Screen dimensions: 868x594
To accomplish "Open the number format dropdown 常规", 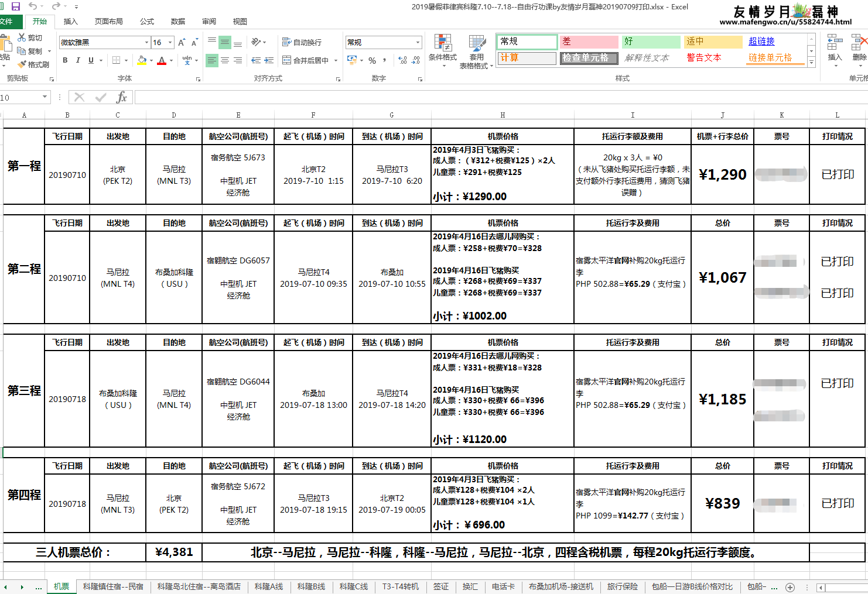I will [x=418, y=42].
